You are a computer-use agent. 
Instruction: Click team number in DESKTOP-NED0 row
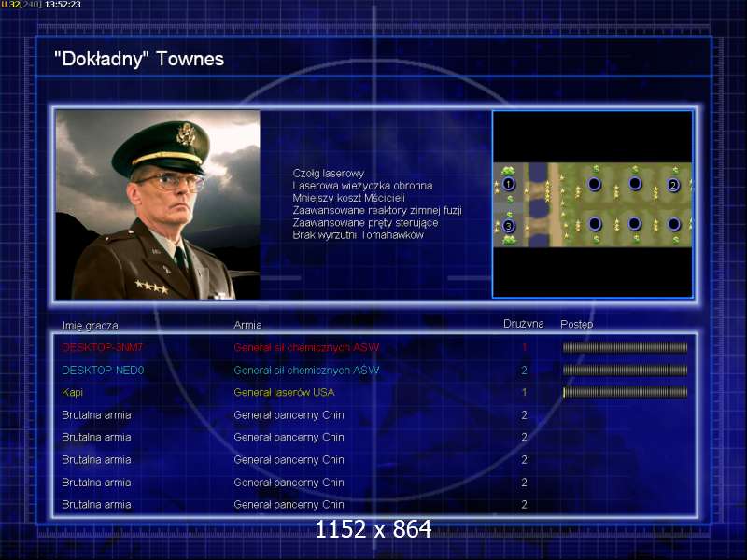pos(524,370)
